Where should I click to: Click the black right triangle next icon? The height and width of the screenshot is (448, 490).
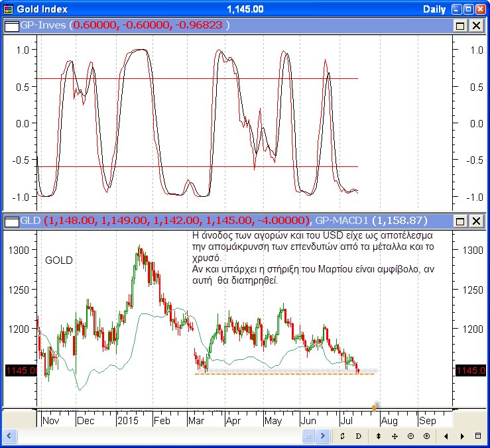pyautogui.click(x=462, y=436)
